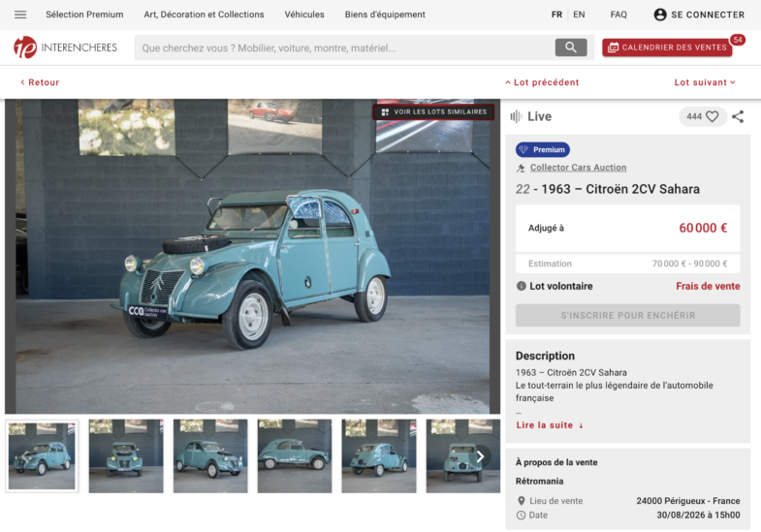Click the Rétromania sale name
This screenshot has width=761, height=532.
pyautogui.click(x=539, y=481)
